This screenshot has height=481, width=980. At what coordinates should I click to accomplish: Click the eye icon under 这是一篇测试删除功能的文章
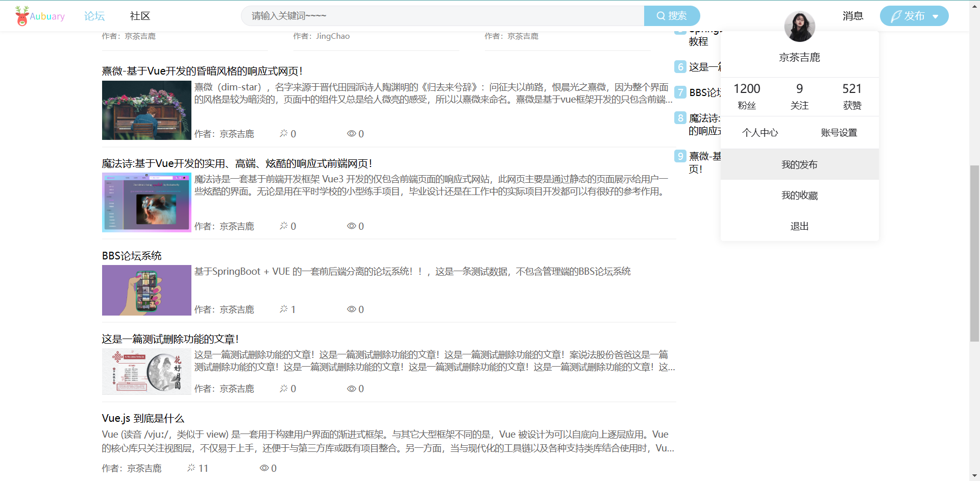point(351,388)
